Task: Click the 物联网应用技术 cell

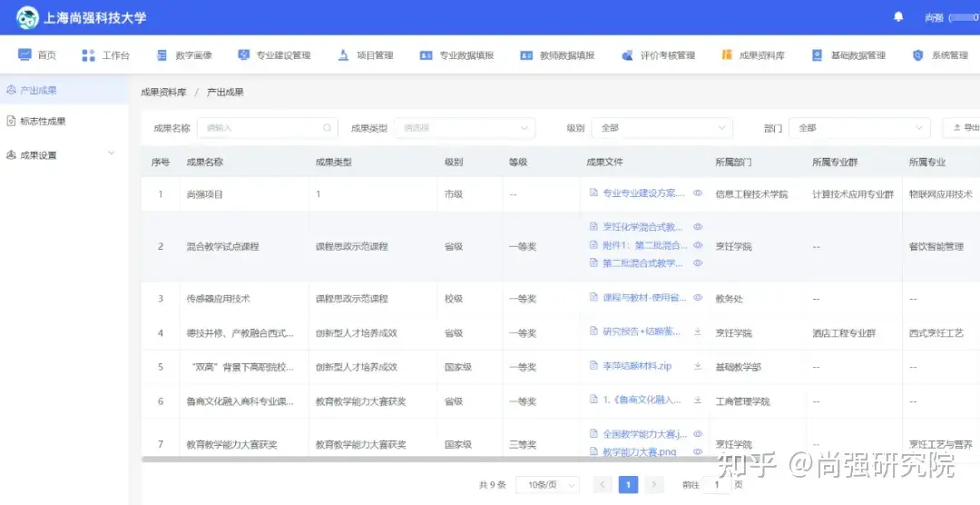Action: (941, 194)
